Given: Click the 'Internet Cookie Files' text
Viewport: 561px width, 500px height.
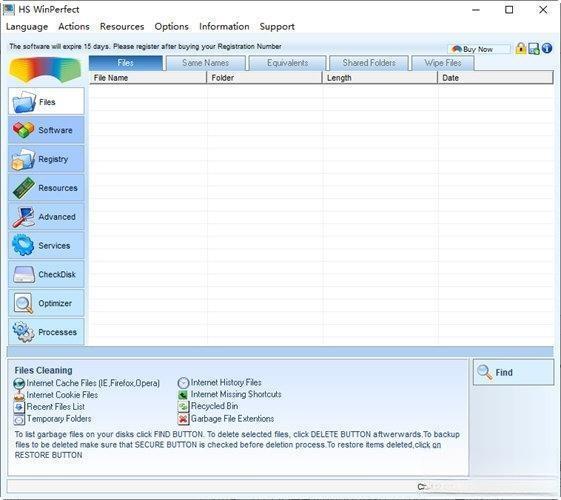Looking at the screenshot, I should 62,395.
